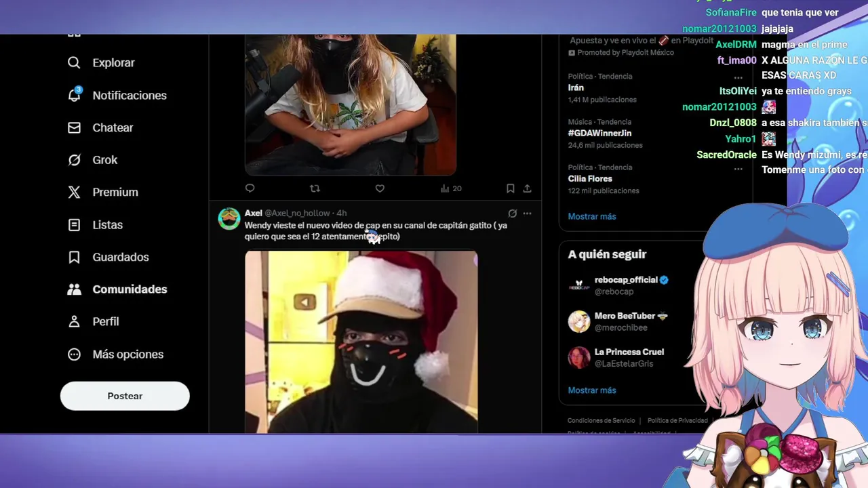Click the Premium X logo icon
Image resolution: width=868 pixels, height=488 pixels.
coord(74,192)
